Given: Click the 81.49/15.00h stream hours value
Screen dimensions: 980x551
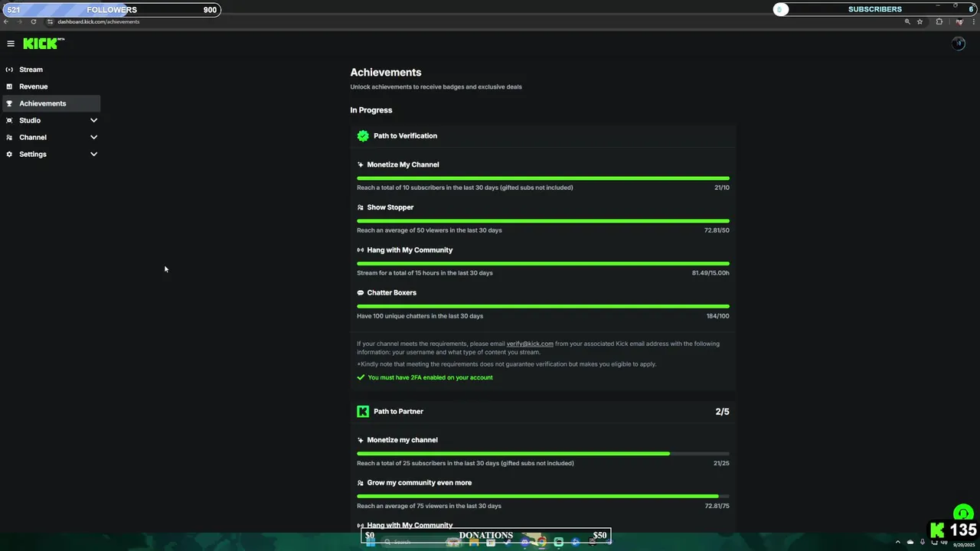Looking at the screenshot, I should point(710,273).
